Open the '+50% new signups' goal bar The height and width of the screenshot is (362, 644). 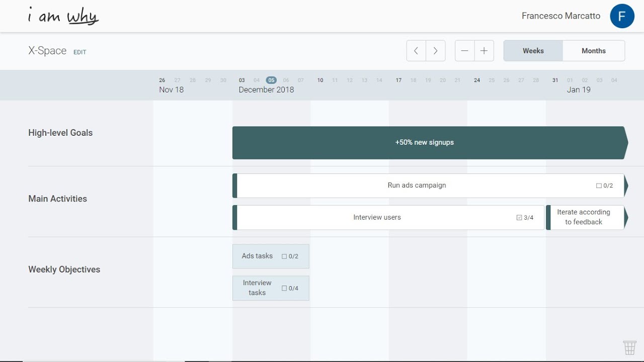click(x=430, y=143)
